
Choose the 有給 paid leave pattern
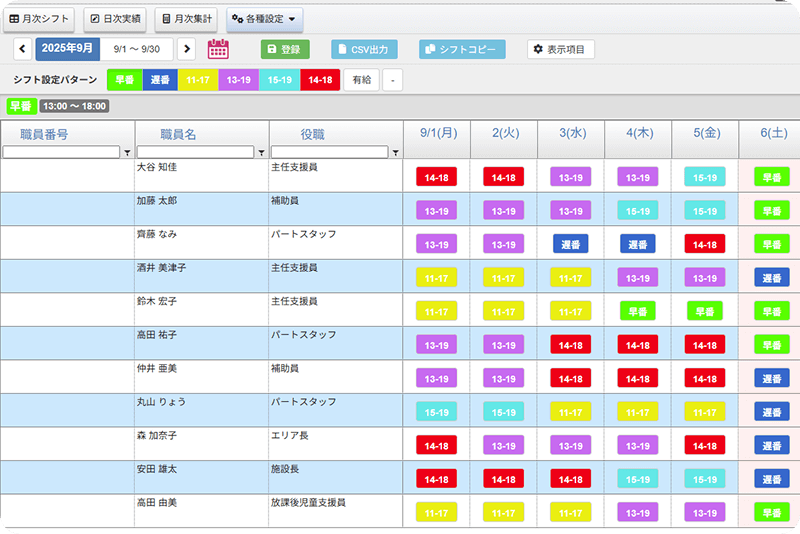click(x=361, y=80)
